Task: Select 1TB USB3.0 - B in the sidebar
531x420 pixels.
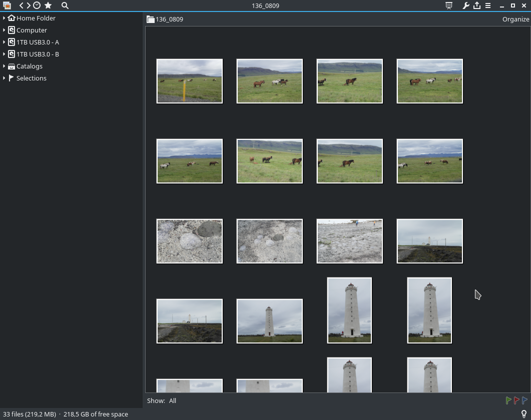Action: [x=38, y=54]
